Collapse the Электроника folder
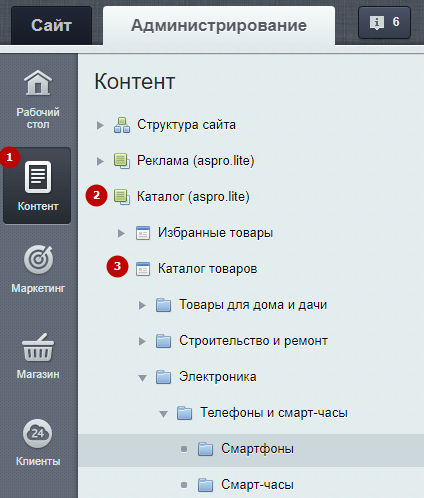 (x=142, y=378)
